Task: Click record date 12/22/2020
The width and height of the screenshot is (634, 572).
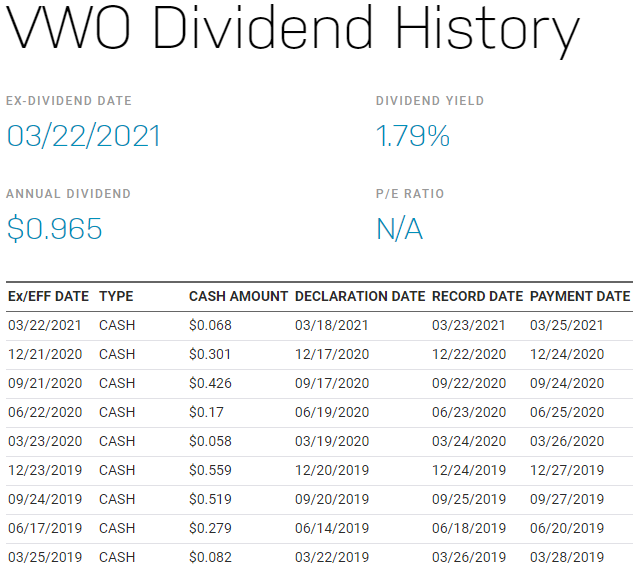Action: [469, 354]
